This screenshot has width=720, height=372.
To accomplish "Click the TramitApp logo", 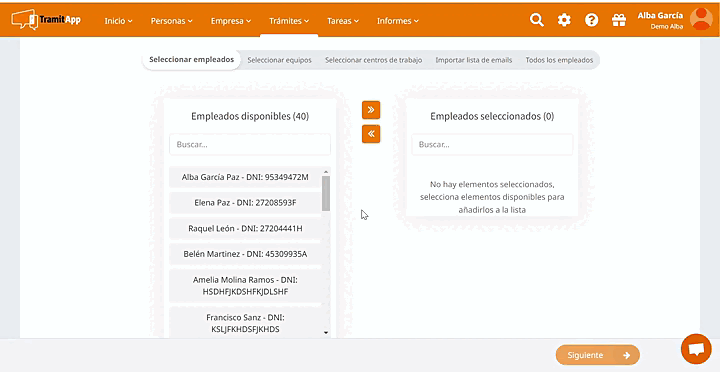I will (x=46, y=20).
